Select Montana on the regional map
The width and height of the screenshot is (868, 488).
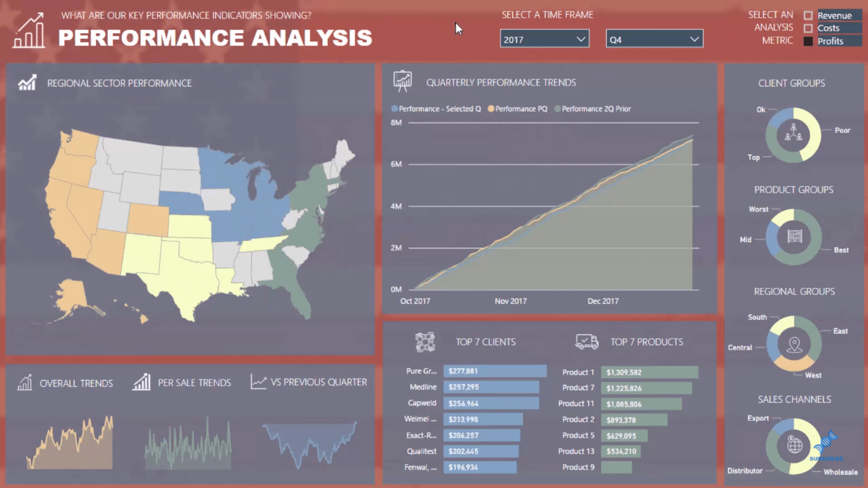(133, 155)
